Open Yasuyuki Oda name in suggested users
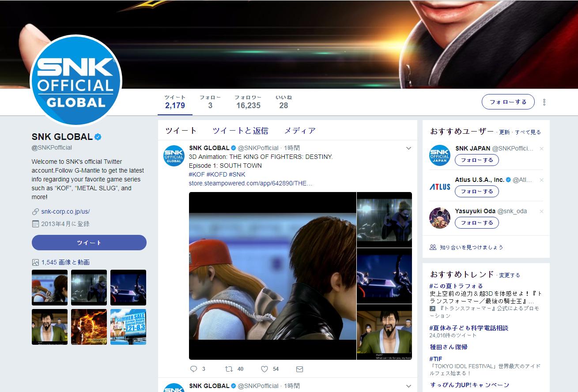 (x=475, y=211)
